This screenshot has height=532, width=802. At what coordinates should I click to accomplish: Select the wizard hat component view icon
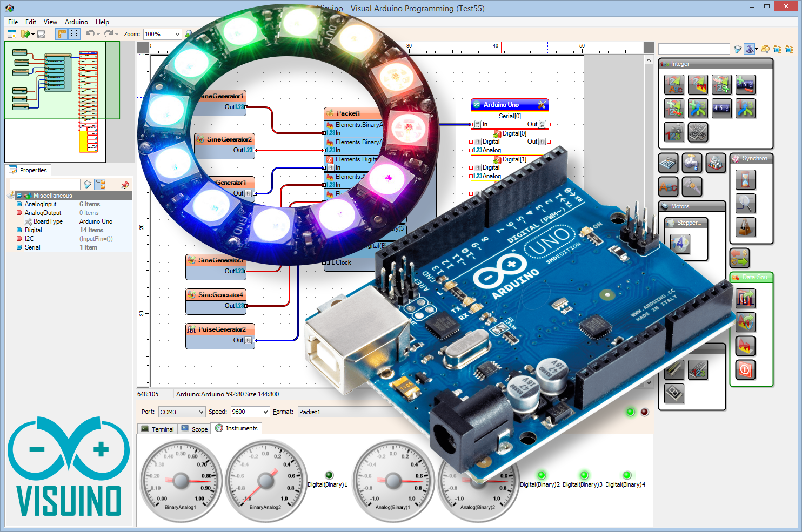(x=750, y=49)
